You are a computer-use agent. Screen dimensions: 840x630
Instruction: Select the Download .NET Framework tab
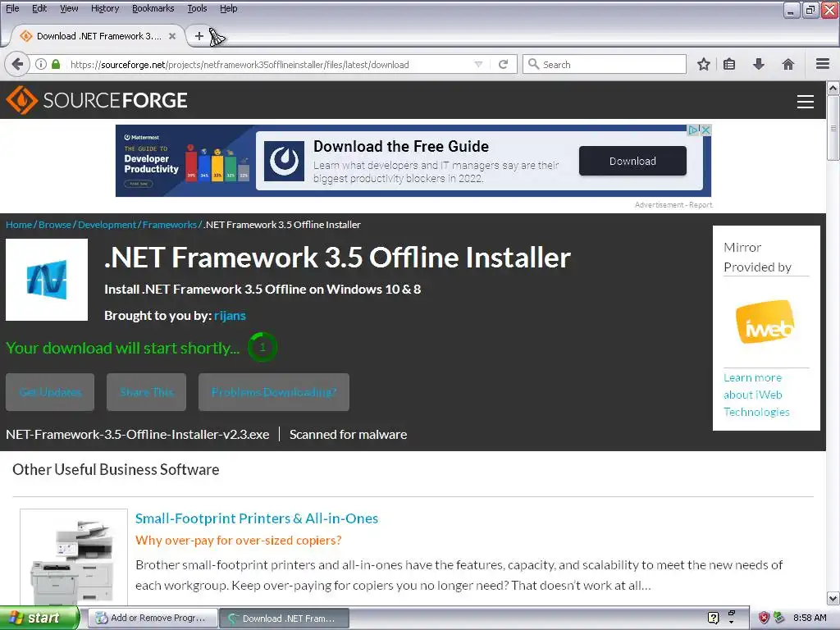[x=97, y=36]
